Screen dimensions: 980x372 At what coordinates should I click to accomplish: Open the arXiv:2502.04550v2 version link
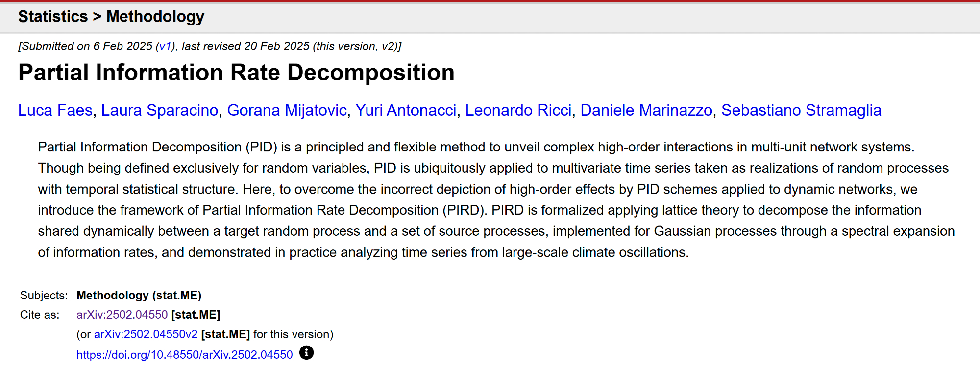coord(146,334)
